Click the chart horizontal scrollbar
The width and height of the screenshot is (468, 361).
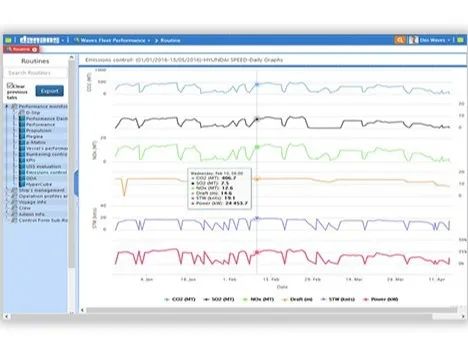[x=272, y=310]
